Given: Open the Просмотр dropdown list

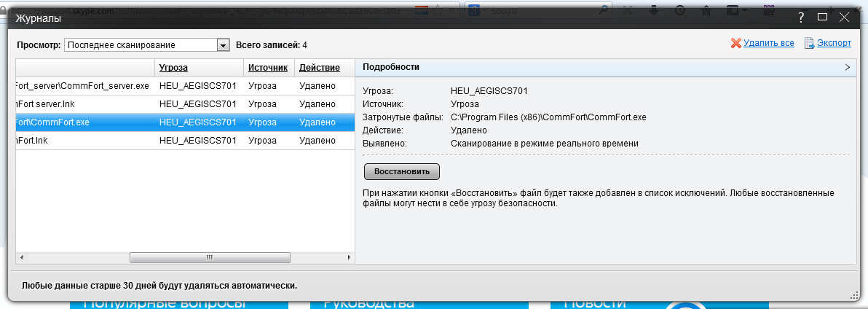Looking at the screenshot, I should point(223,45).
